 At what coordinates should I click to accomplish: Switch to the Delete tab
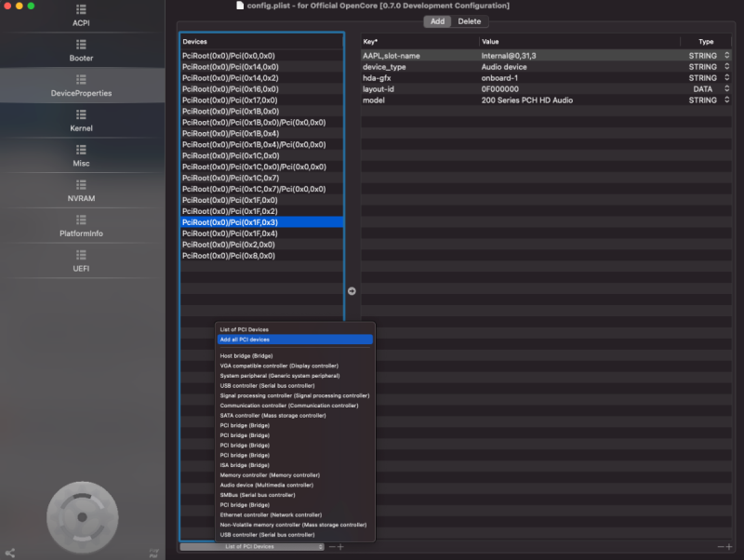point(470,21)
